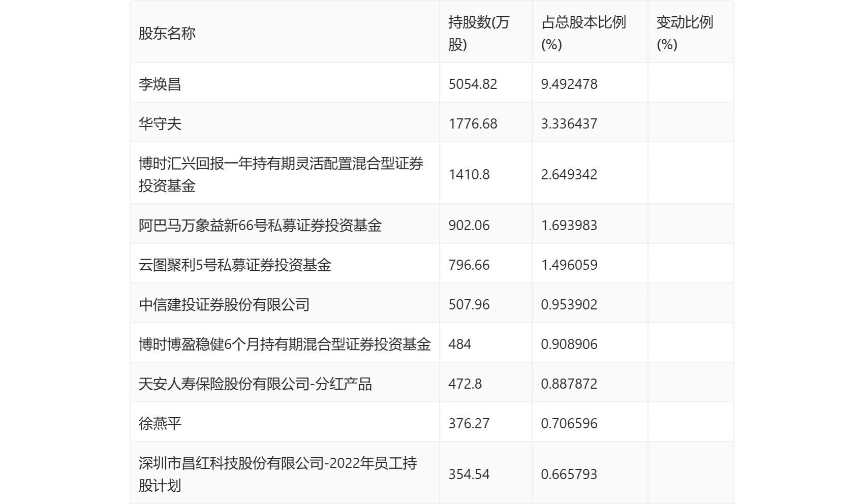Viewport: 864px width, 504px height.
Task: Select the 云图聚利5号 fund name
Action: click(235, 265)
